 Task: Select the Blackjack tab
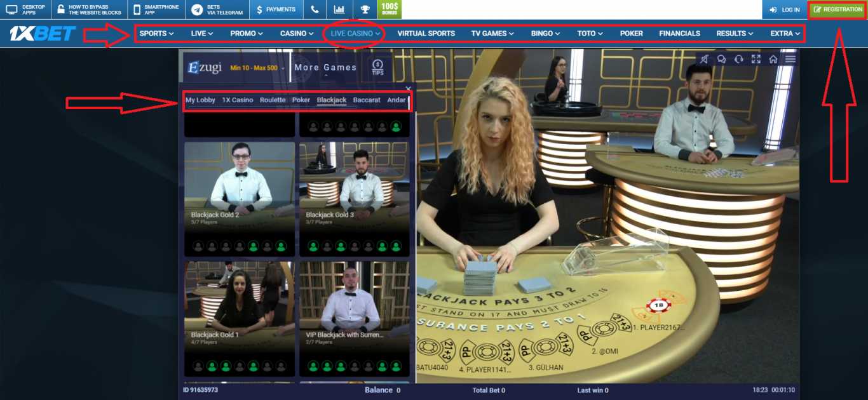[x=332, y=100]
